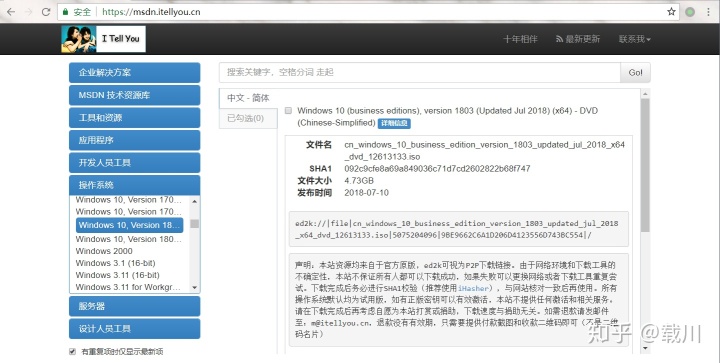The height and width of the screenshot is (363, 720).
Task: Check the Windows 10 business editions checkbox
Action: coord(288,111)
